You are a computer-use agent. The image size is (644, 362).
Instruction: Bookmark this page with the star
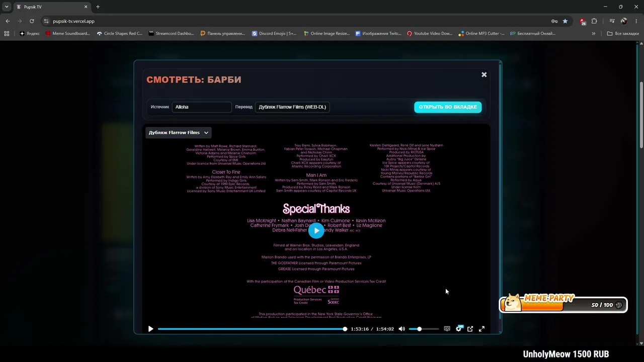pos(565,21)
